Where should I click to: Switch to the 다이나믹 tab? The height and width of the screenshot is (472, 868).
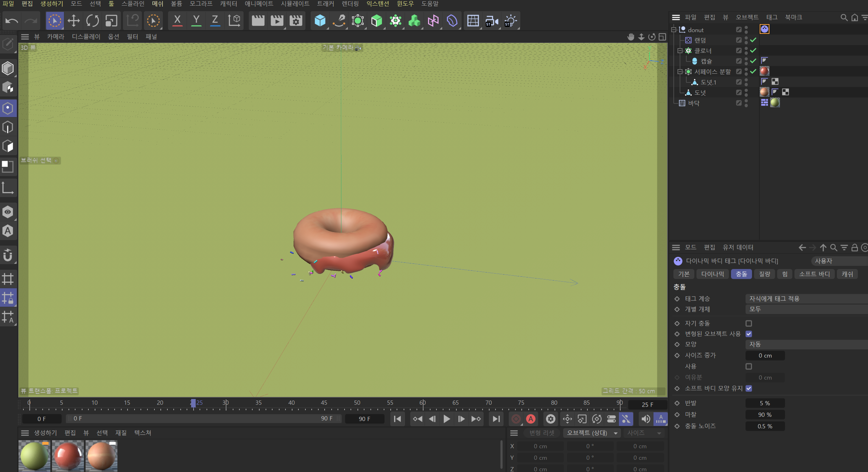pyautogui.click(x=713, y=274)
